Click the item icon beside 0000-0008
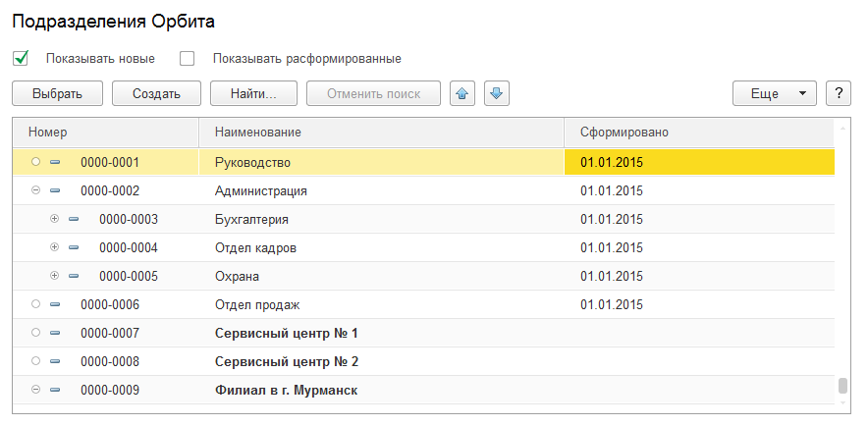The image size is (868, 426). (x=55, y=361)
